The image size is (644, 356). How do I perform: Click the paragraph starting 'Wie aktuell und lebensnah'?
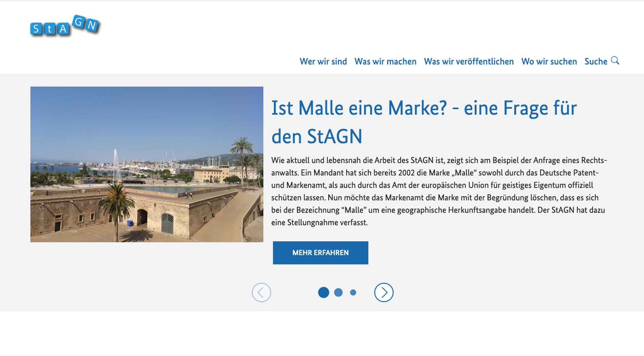[x=439, y=191]
